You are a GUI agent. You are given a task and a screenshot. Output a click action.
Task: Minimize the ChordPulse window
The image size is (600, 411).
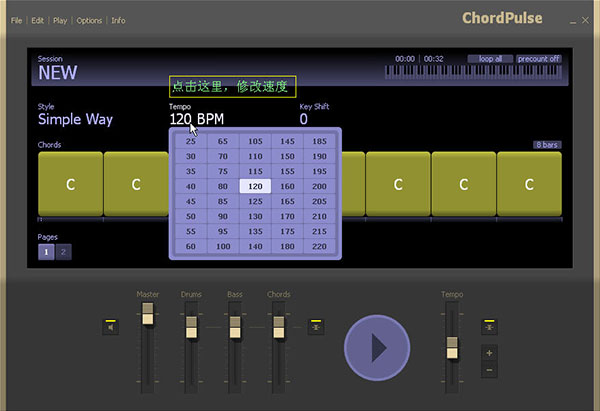click(x=573, y=21)
